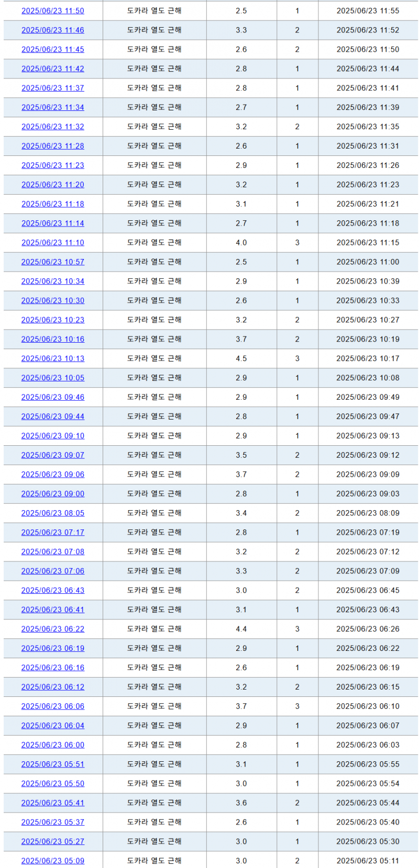Select the announcement time 2025/06/23 08:09
This screenshot has height=868, width=419.
[368, 514]
